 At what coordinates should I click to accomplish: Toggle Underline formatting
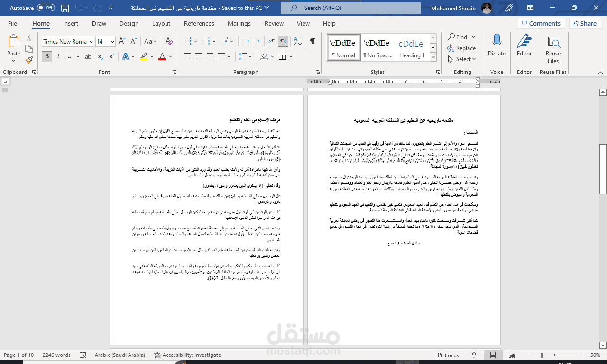pos(69,56)
